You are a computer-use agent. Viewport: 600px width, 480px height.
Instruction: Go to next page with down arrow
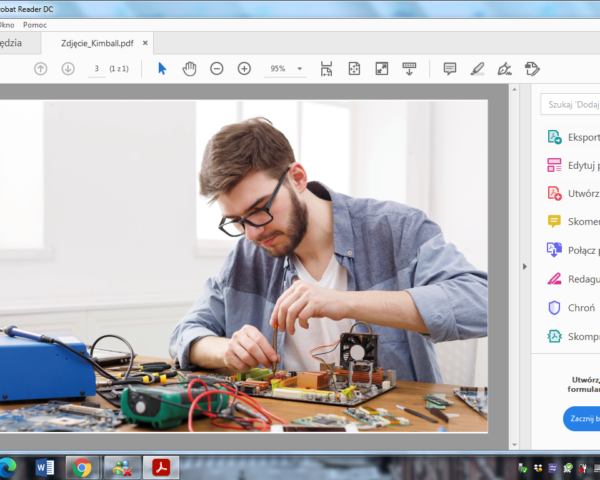tap(68, 69)
